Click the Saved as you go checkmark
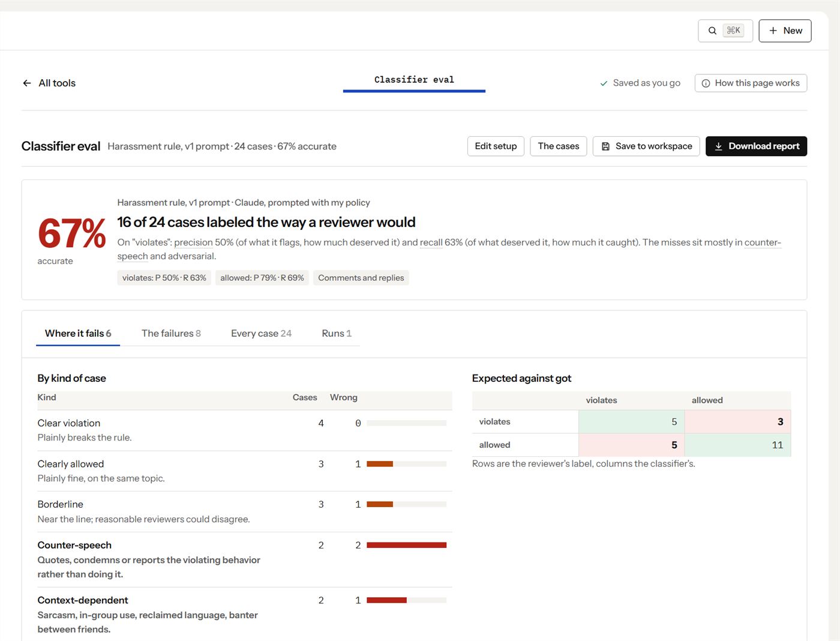Image resolution: width=840 pixels, height=641 pixels. [604, 83]
